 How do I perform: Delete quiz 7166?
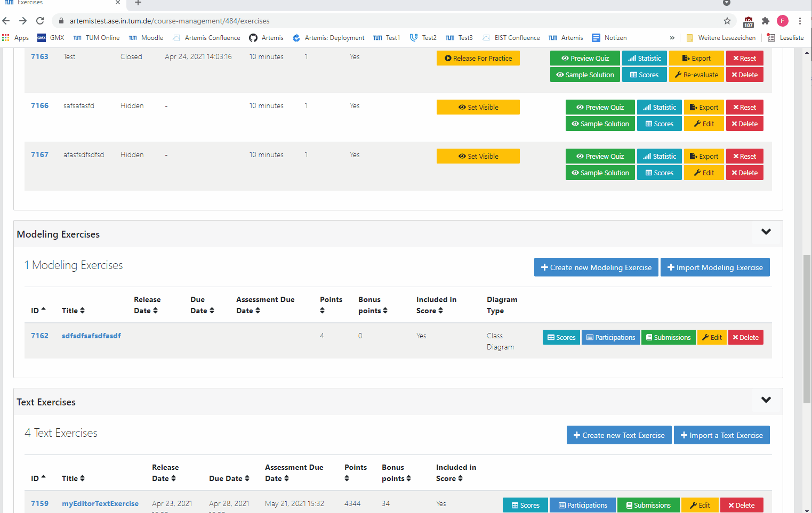tap(745, 124)
